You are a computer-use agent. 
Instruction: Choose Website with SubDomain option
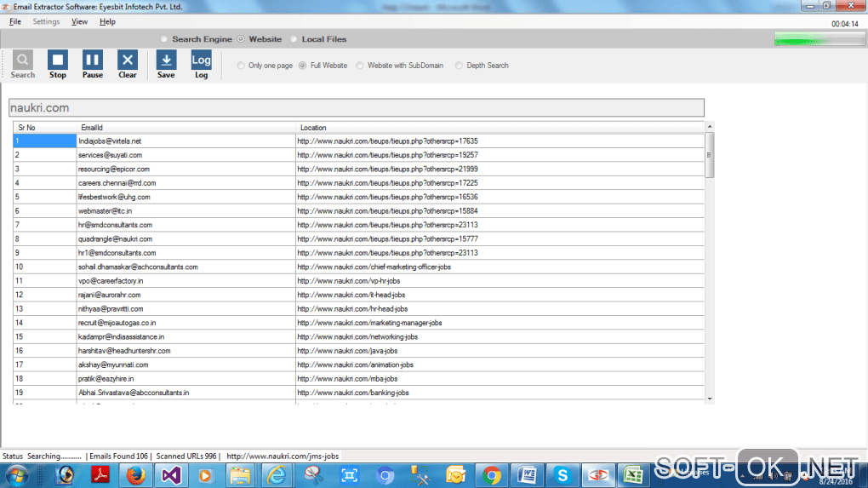pos(400,66)
